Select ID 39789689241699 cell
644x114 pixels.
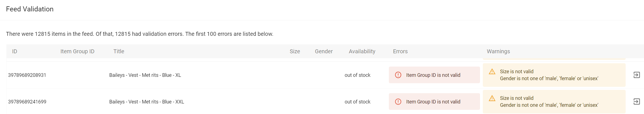[27, 102]
